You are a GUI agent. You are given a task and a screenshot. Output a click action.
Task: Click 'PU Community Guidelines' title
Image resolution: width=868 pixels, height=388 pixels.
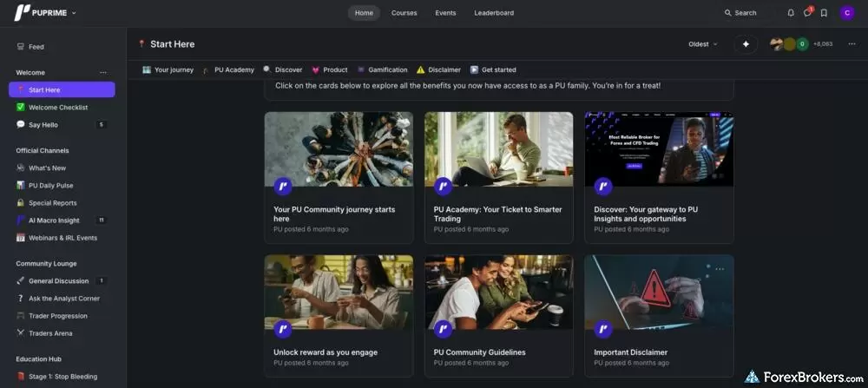479,352
